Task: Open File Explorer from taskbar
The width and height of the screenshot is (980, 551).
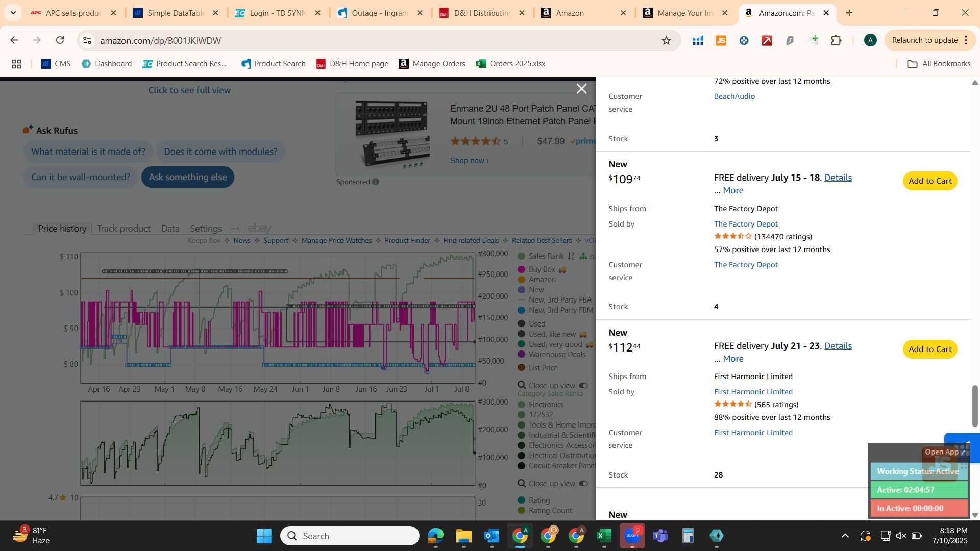Action: click(463, 536)
